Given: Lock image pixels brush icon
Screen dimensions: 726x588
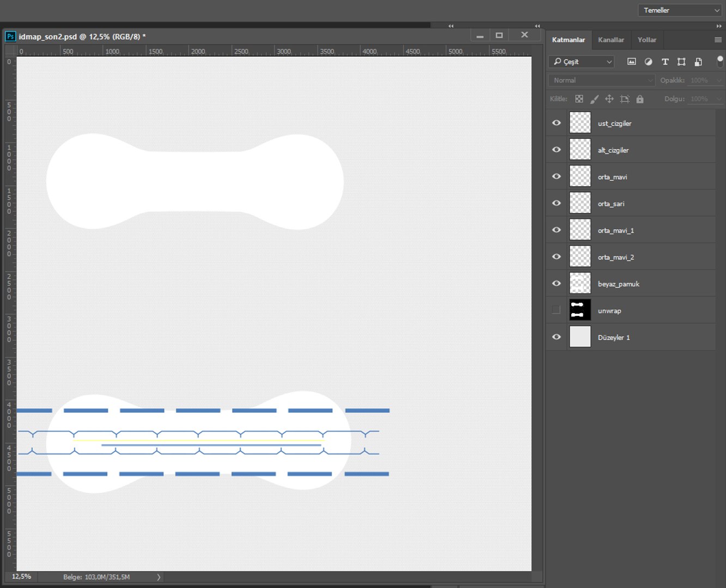Looking at the screenshot, I should click(594, 99).
